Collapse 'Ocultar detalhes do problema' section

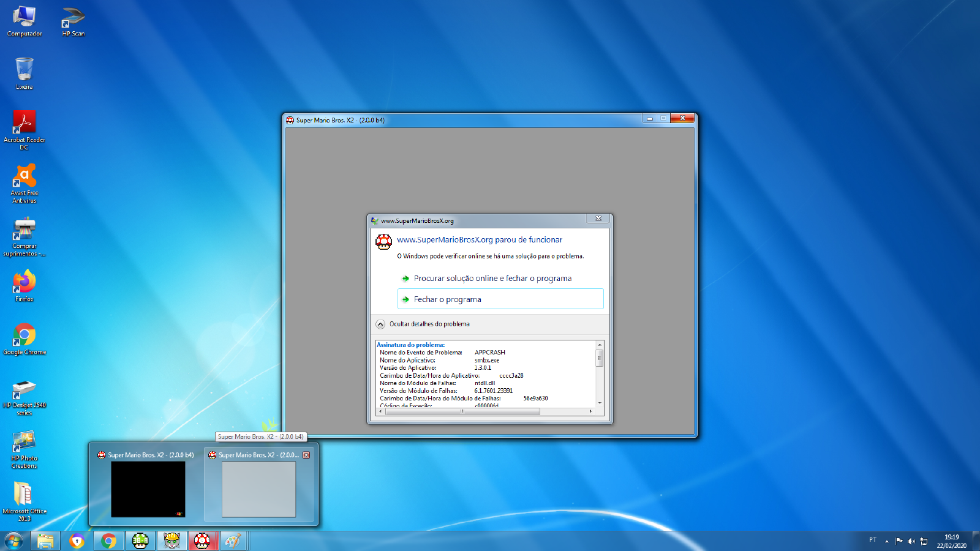tap(423, 324)
